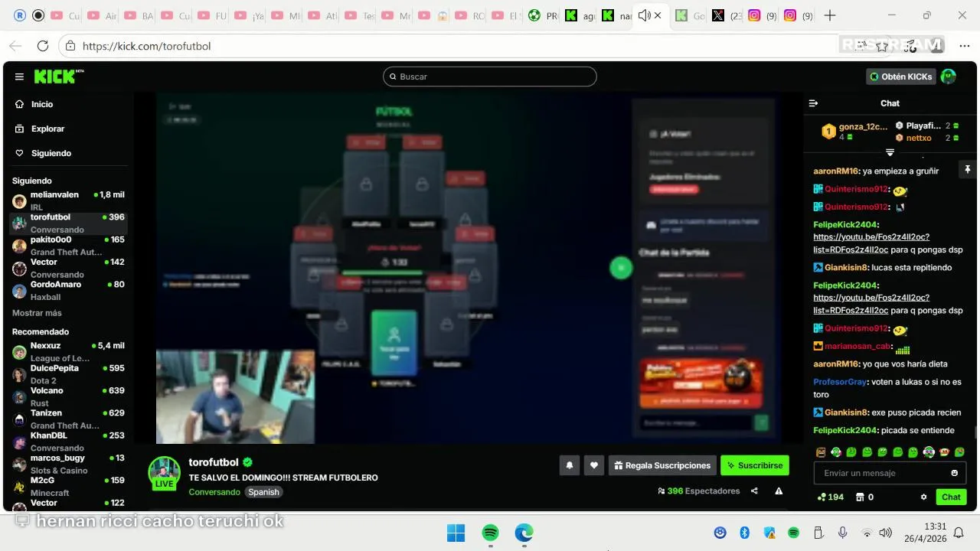Click the torofutbol LIVE avatar under the video

[164, 473]
